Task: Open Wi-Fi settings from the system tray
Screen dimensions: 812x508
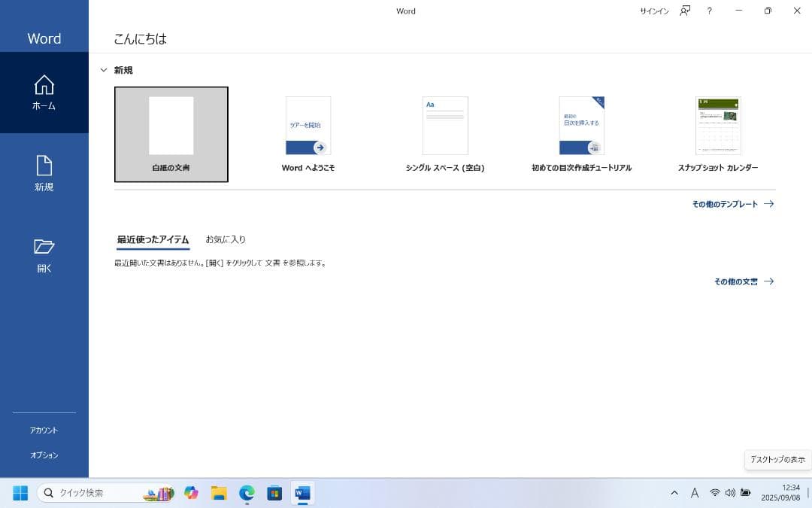Action: click(713, 493)
